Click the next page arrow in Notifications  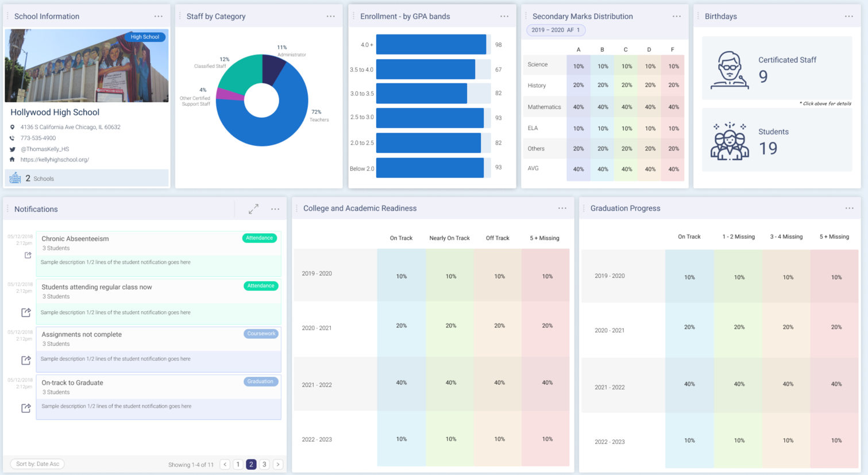tap(278, 464)
